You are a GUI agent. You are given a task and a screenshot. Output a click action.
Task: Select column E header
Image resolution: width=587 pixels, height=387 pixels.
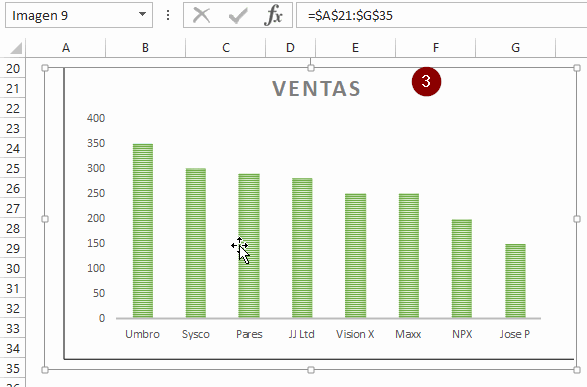click(355, 48)
